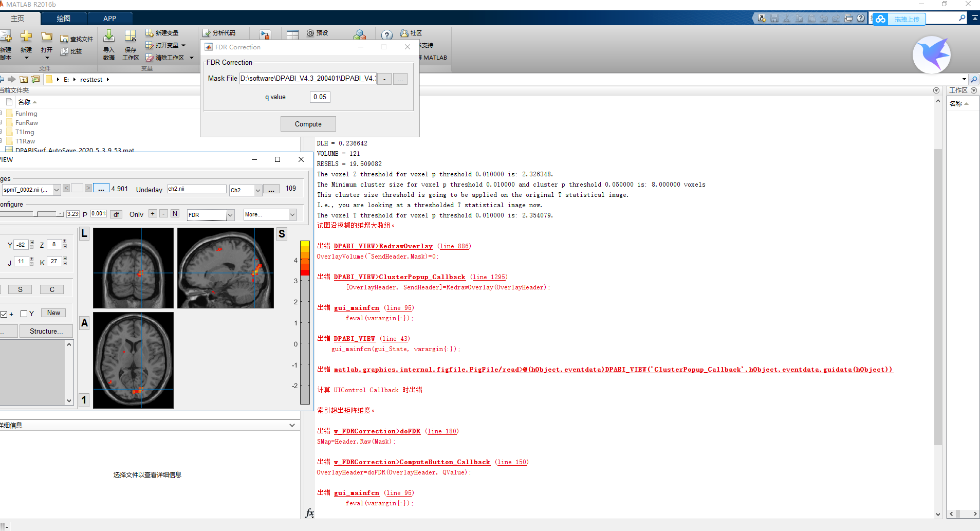Increase the Z coordinate with plus stepper
980x531 pixels.
pyautogui.click(x=65, y=242)
